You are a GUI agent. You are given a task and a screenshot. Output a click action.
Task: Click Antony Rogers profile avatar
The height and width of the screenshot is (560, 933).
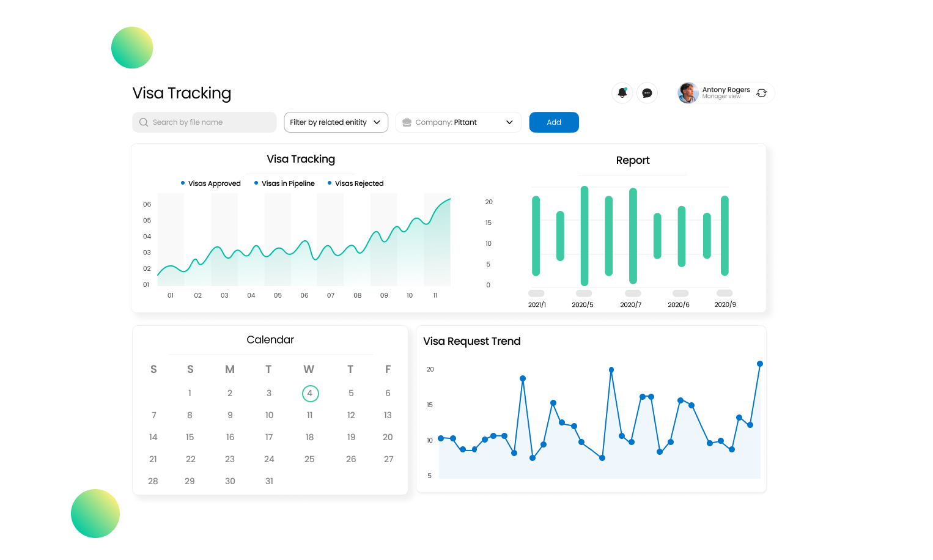(x=688, y=93)
